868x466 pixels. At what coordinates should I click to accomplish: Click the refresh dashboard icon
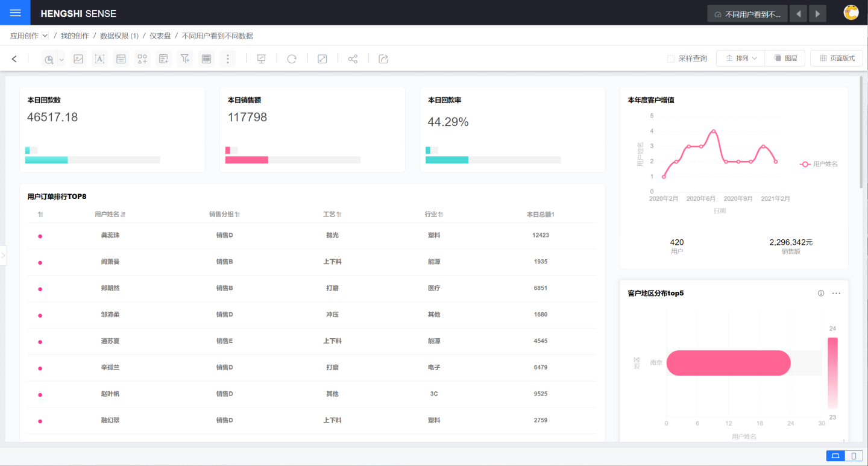tap(292, 58)
